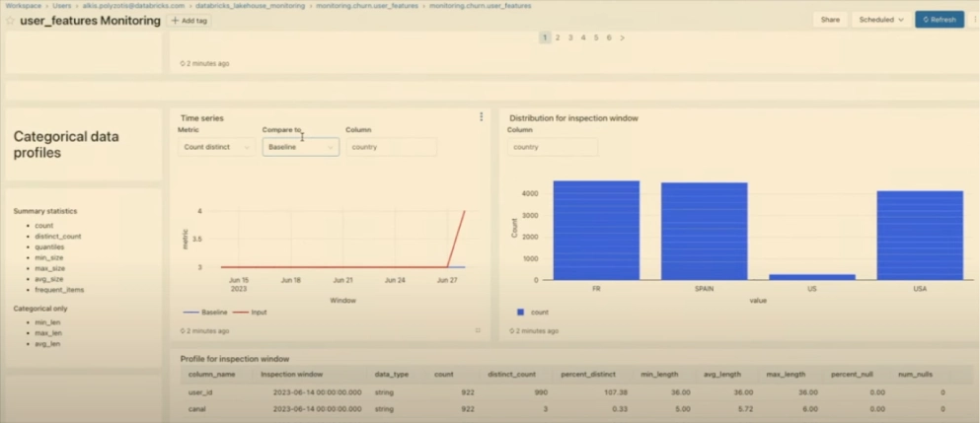
Task: Click the Distribution Column country field
Action: tap(553, 147)
